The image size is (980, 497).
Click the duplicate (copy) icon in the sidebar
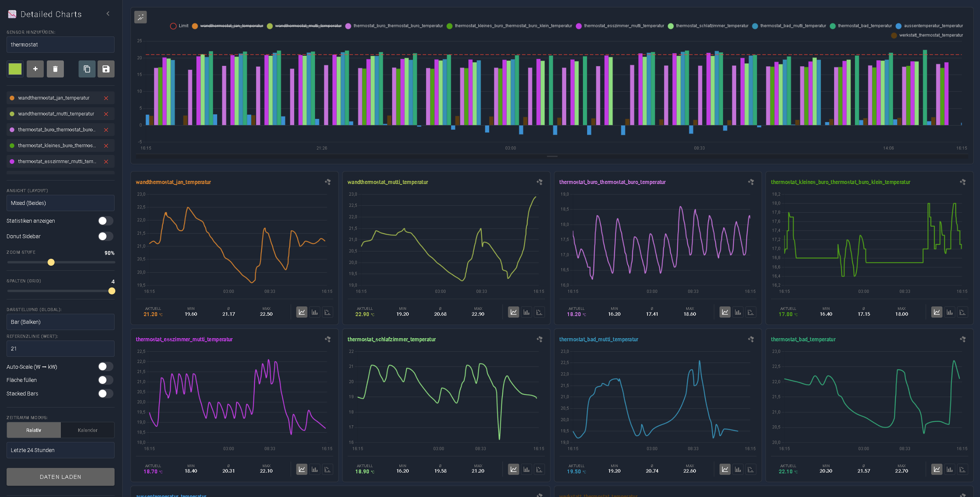(87, 69)
